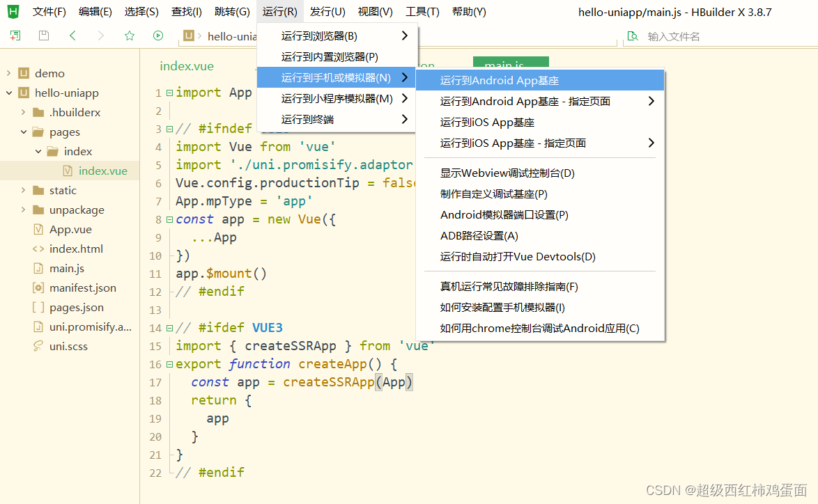
Task: Select 运行到终端 submenu
Action: 337,119
